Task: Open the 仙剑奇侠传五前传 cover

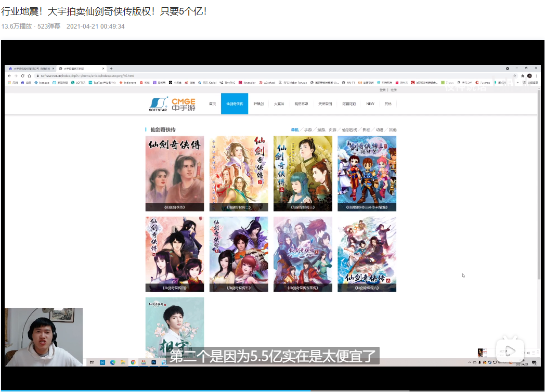Action: pos(303,254)
